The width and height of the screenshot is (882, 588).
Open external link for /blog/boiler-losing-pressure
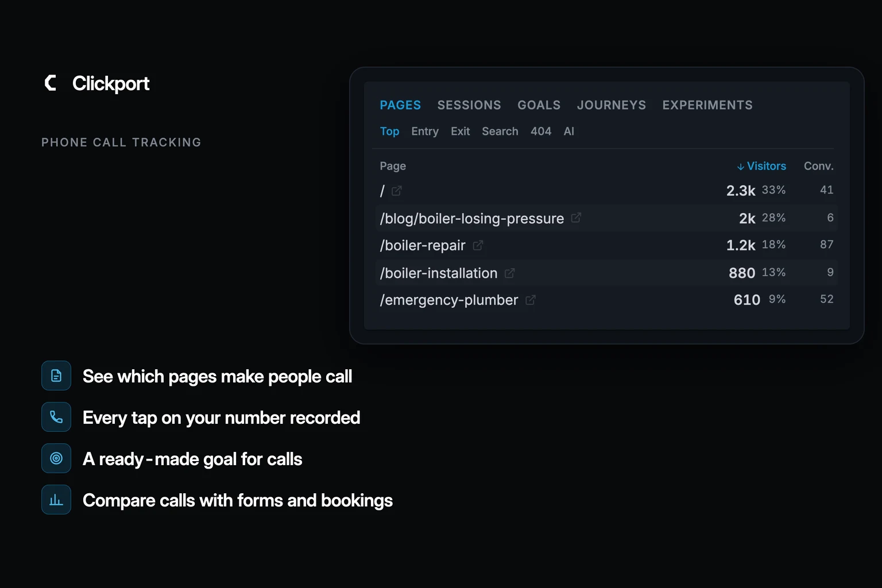tap(576, 218)
